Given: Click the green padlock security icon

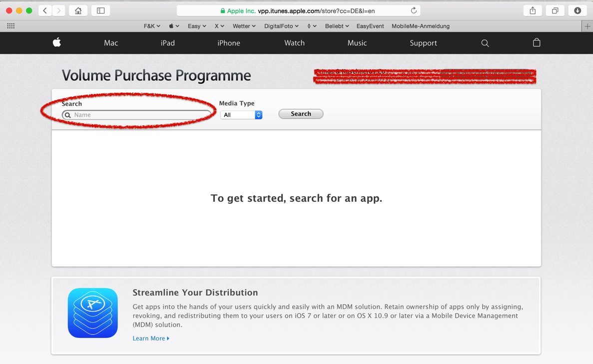Looking at the screenshot, I should click(223, 11).
